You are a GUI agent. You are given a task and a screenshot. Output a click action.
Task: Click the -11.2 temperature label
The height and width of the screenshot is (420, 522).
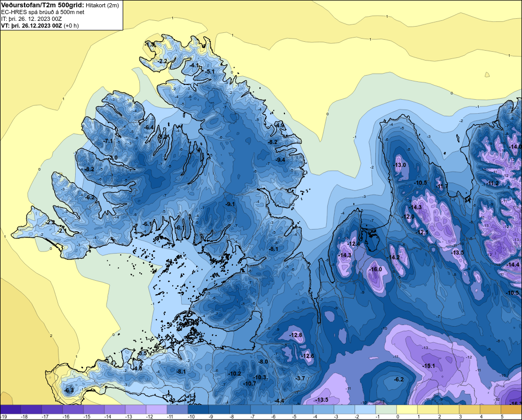(493, 183)
